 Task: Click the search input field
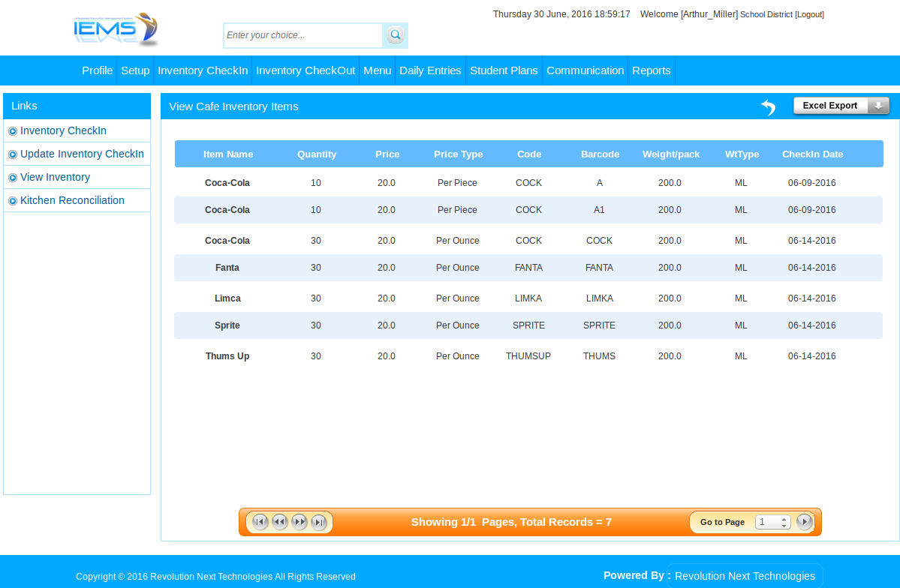pos(303,35)
